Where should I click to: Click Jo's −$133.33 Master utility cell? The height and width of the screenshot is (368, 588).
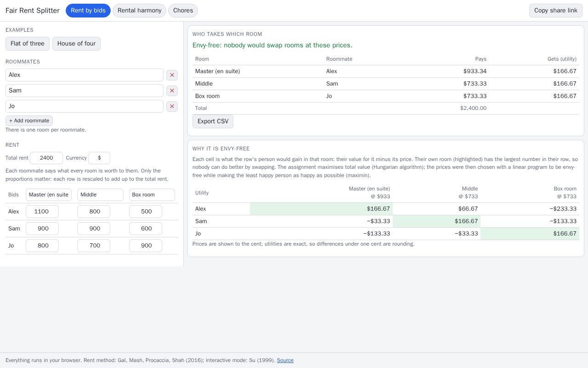[x=321, y=234]
